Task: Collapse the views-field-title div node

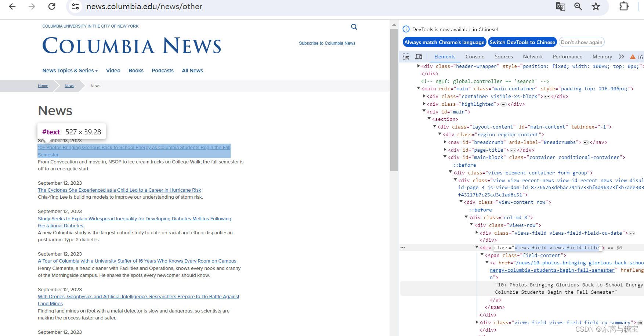Action: 477,248
